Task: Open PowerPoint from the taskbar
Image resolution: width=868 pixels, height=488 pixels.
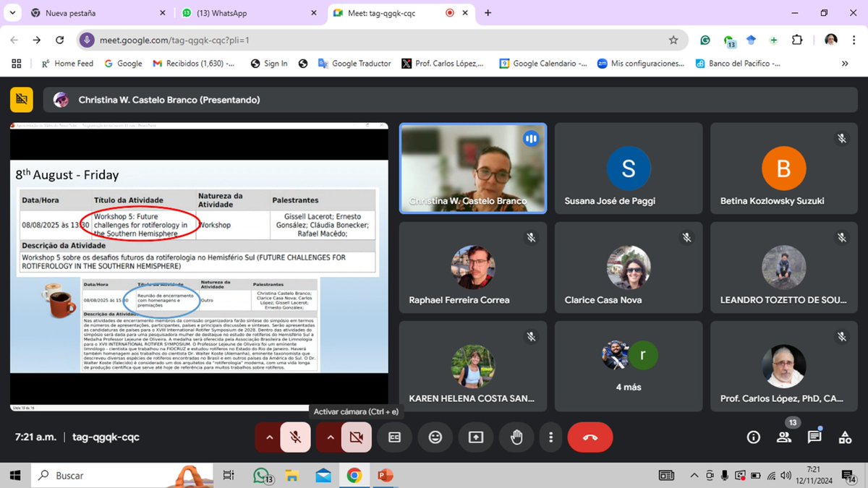Action: coord(385,476)
